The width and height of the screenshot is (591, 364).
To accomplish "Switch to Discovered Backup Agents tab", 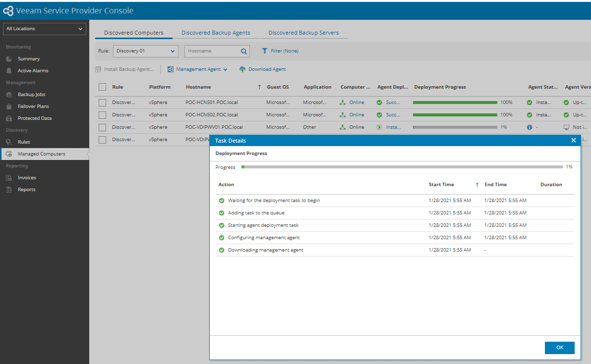I will coord(216,33).
